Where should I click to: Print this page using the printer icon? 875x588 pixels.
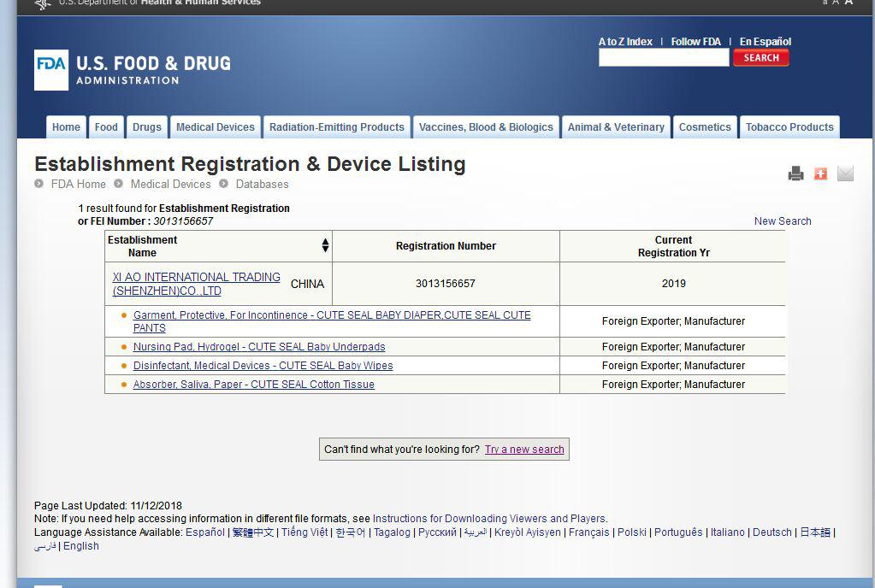pyautogui.click(x=795, y=173)
